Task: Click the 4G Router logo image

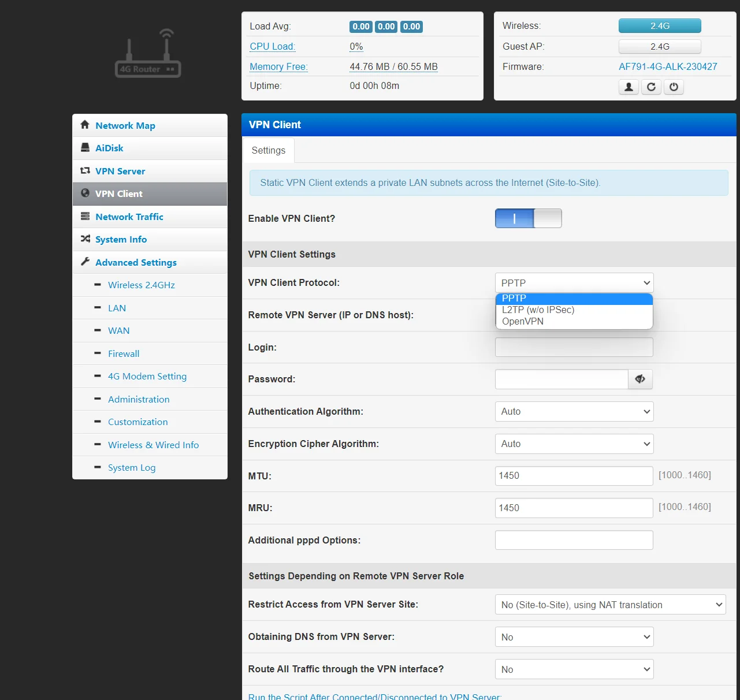Action: (x=148, y=53)
